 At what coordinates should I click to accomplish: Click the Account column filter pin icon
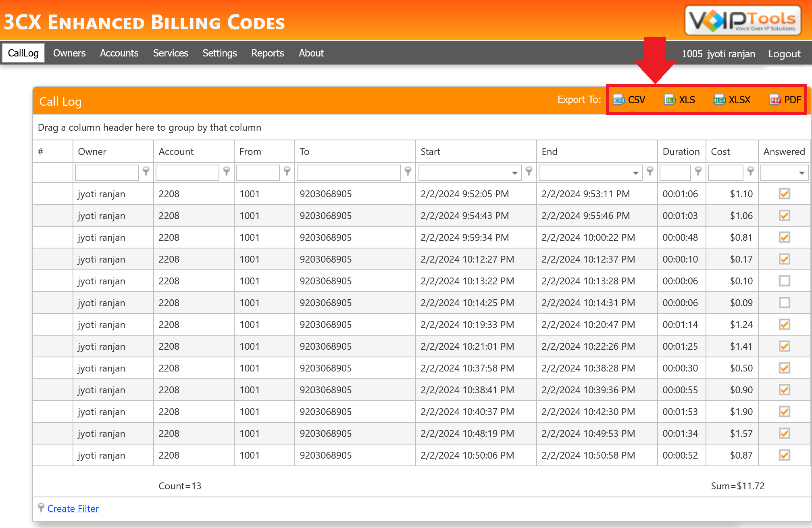click(227, 172)
